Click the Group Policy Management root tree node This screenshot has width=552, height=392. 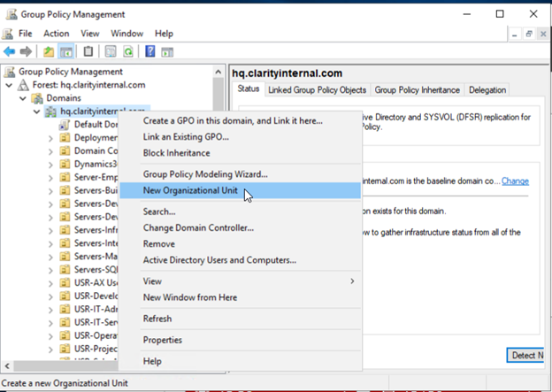click(71, 72)
